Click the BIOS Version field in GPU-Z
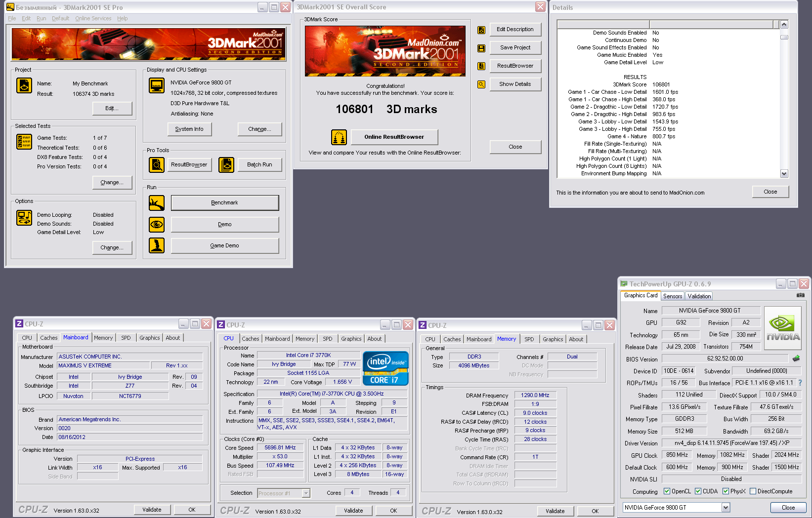The width and height of the screenshot is (812, 518). click(725, 359)
